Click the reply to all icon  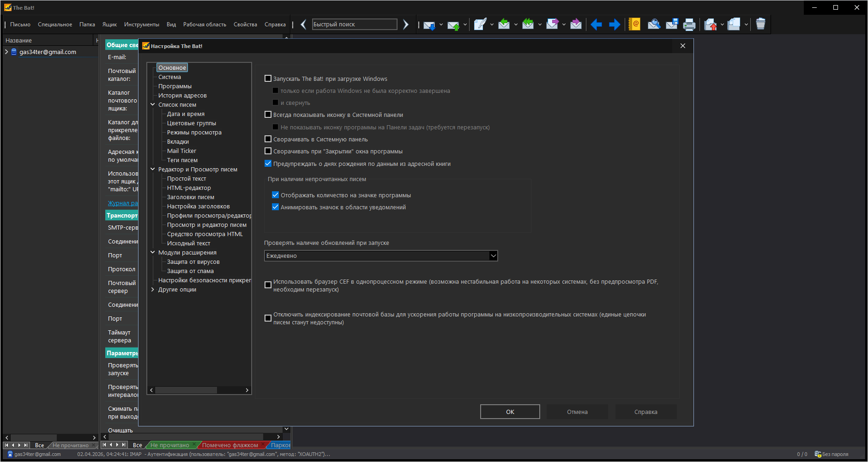pos(528,24)
